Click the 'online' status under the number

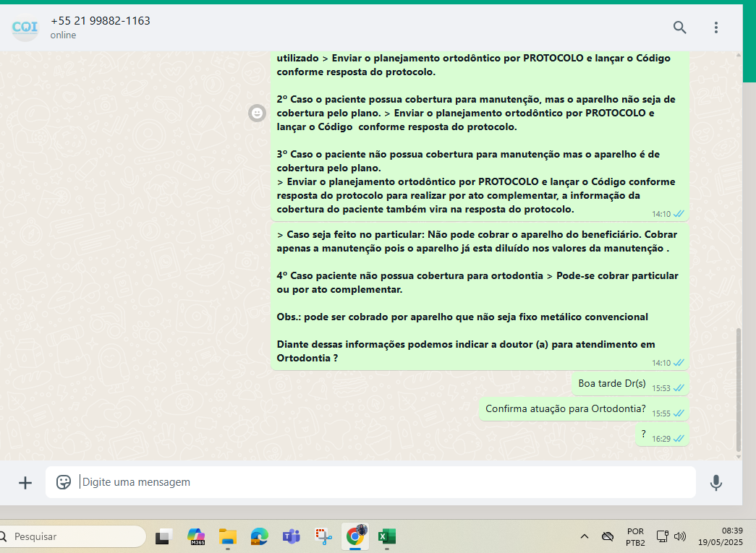pos(63,35)
